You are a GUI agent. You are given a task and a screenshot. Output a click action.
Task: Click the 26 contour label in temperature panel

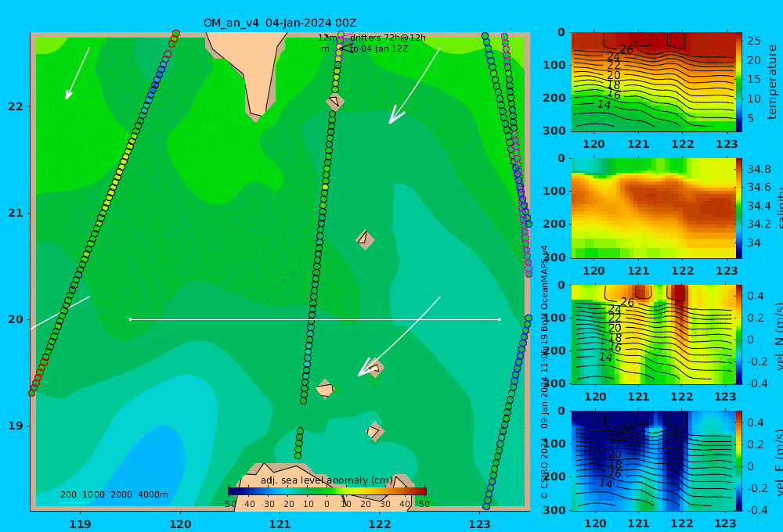626,49
